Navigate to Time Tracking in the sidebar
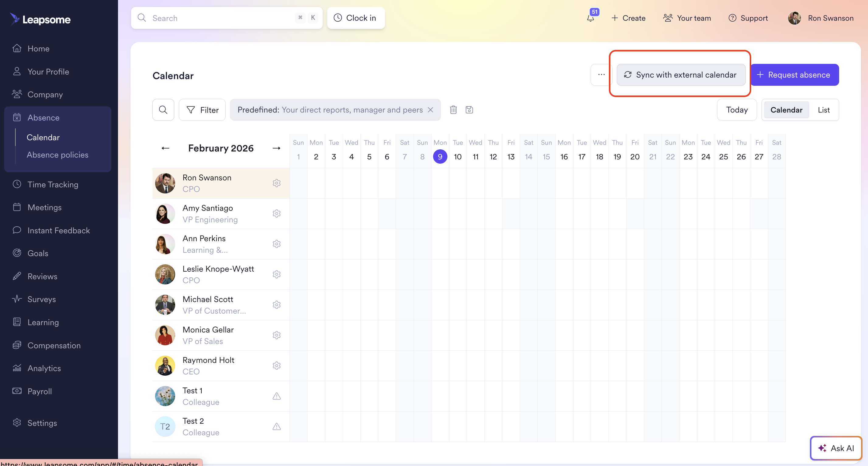Screen dimensions: 868x466 (x=53, y=184)
